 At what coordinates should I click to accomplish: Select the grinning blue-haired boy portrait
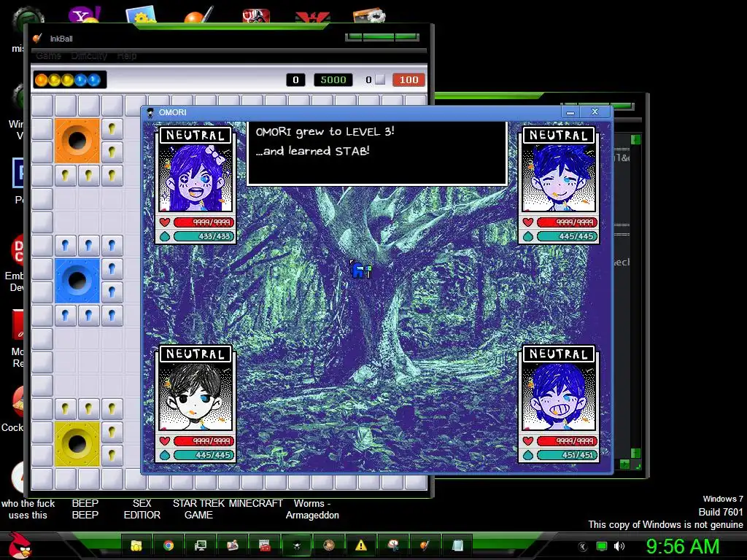(558, 396)
